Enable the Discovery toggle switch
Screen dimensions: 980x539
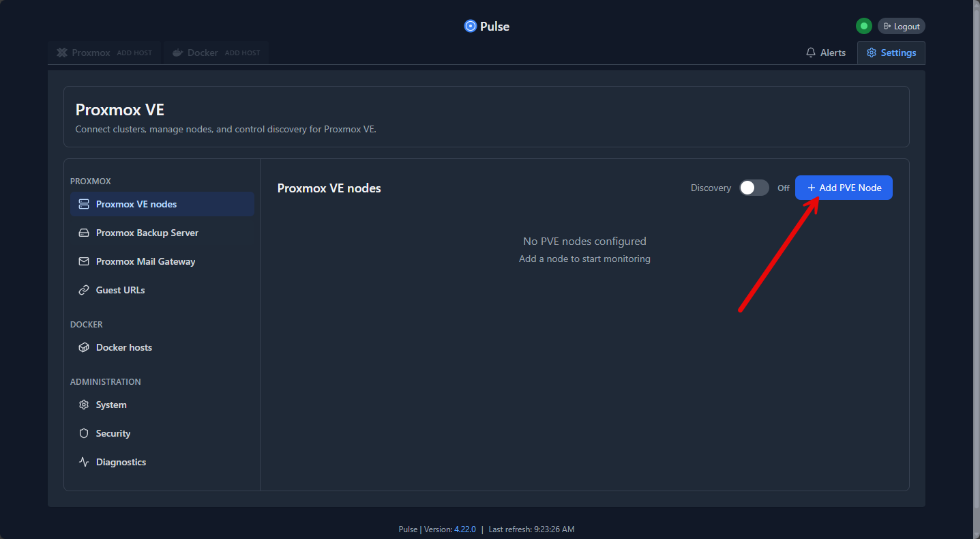point(754,188)
